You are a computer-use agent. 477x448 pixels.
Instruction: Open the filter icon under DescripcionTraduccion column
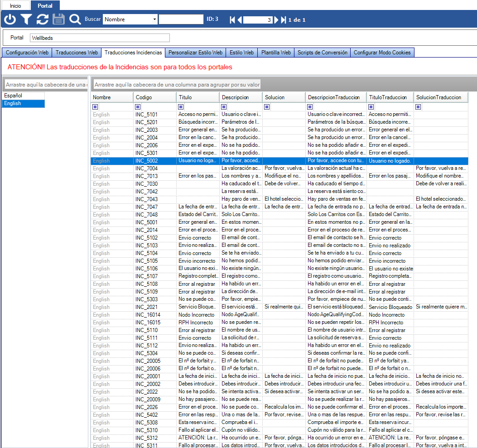click(x=310, y=107)
